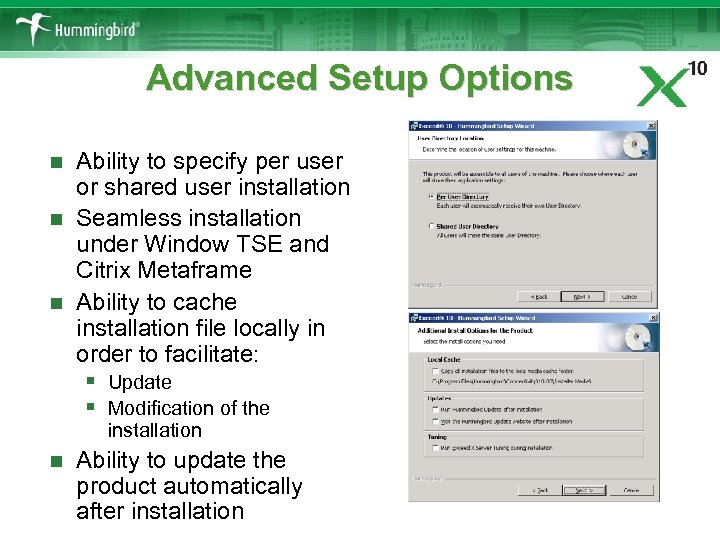The image size is (720, 540).
Task: Enable Run Hummingbird Update after installation
Action: [x=435, y=409]
